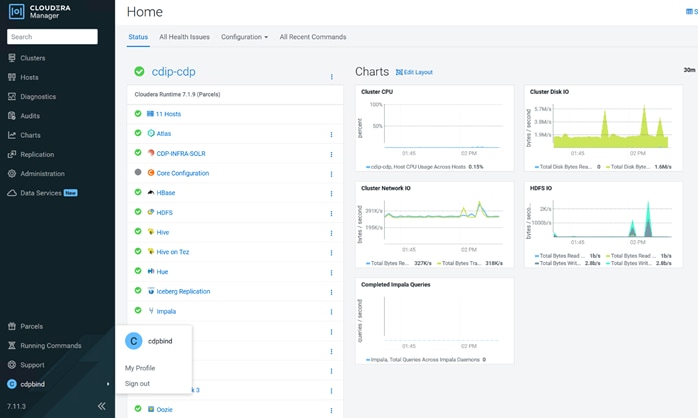Click the 7.11.3 version text

tap(16, 406)
